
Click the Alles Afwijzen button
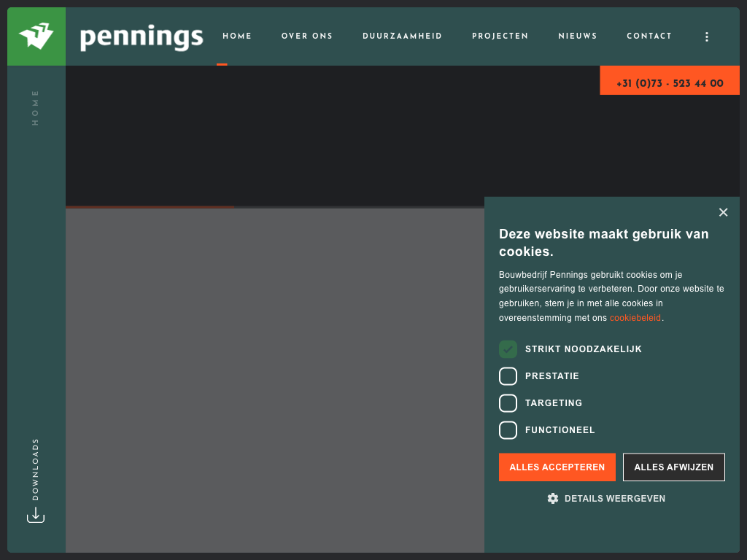coord(673,467)
